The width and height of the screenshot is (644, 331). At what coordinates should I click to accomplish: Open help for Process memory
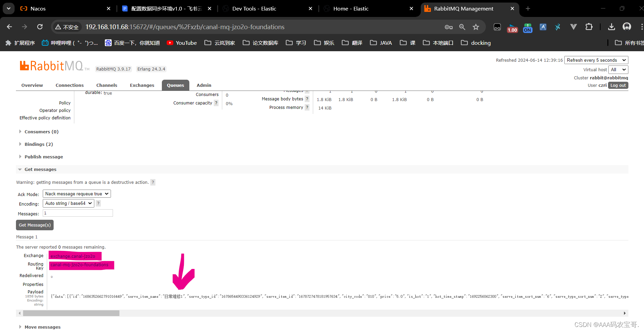pos(307,107)
